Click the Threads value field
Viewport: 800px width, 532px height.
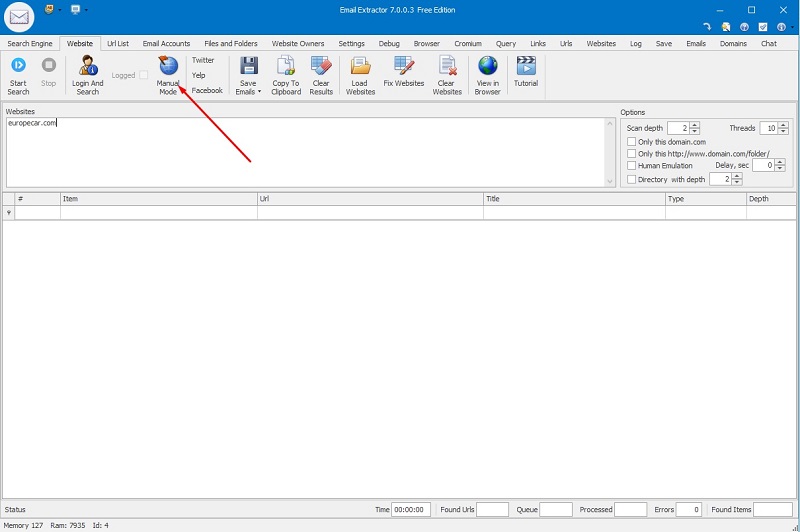[769, 128]
